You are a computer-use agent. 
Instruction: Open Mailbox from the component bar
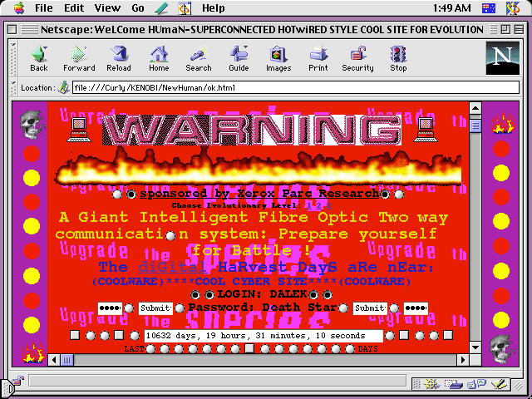tap(454, 384)
